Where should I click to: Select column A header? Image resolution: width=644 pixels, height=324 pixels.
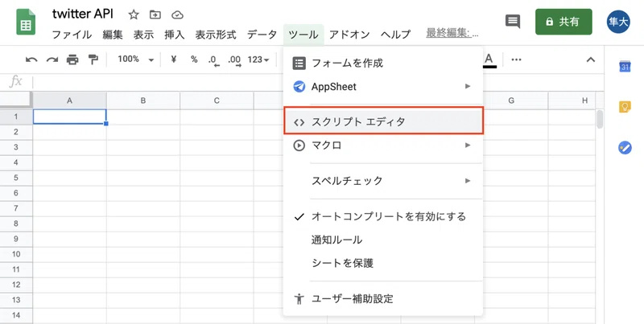coord(69,100)
